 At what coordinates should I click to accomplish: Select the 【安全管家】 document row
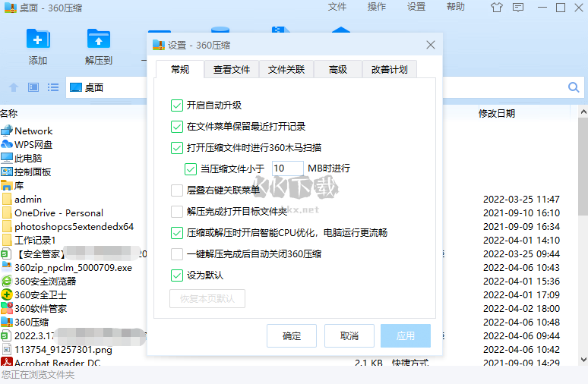pos(73,254)
